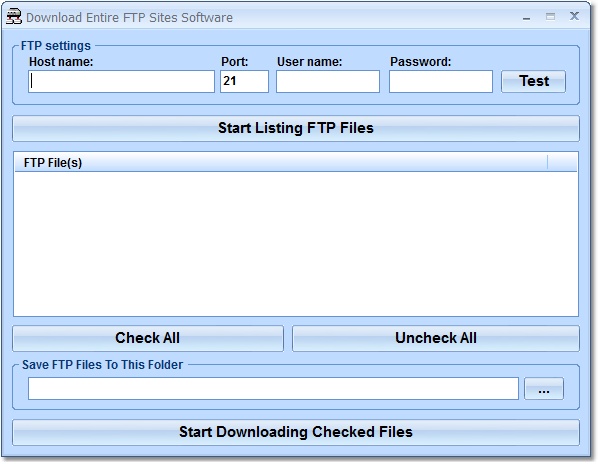Click the FTP File(s) column header
The width and height of the screenshot is (598, 464).
281,162
